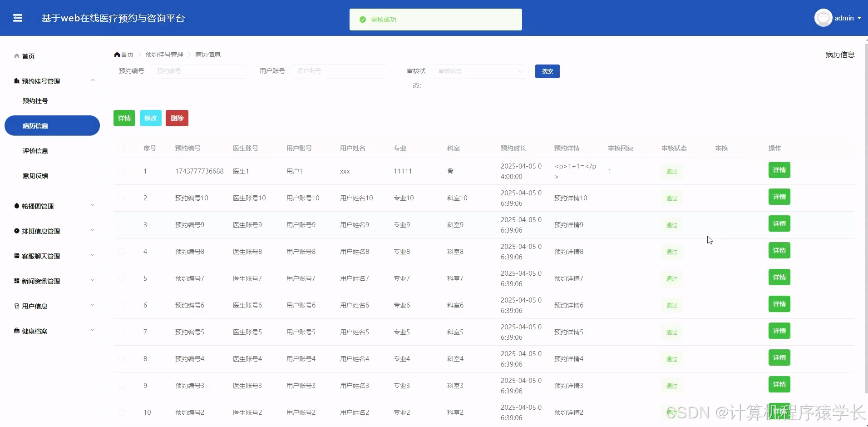Toggle the sidebar with the hamburger icon
868x427 pixels.
pyautogui.click(x=18, y=18)
